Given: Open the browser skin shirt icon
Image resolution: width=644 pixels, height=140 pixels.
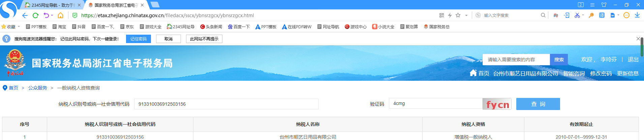Looking at the screenshot, I should click(604, 5).
